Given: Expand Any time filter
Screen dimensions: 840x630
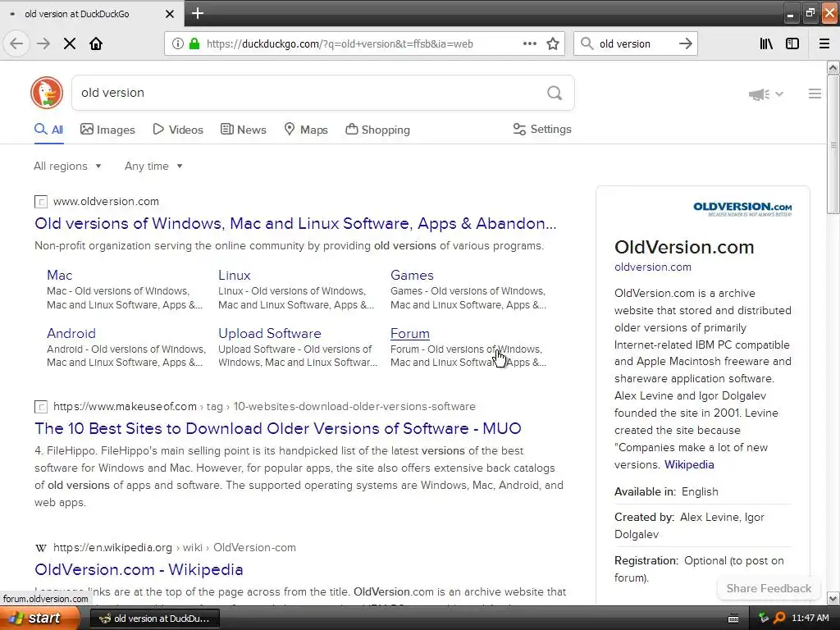Looking at the screenshot, I should (153, 166).
